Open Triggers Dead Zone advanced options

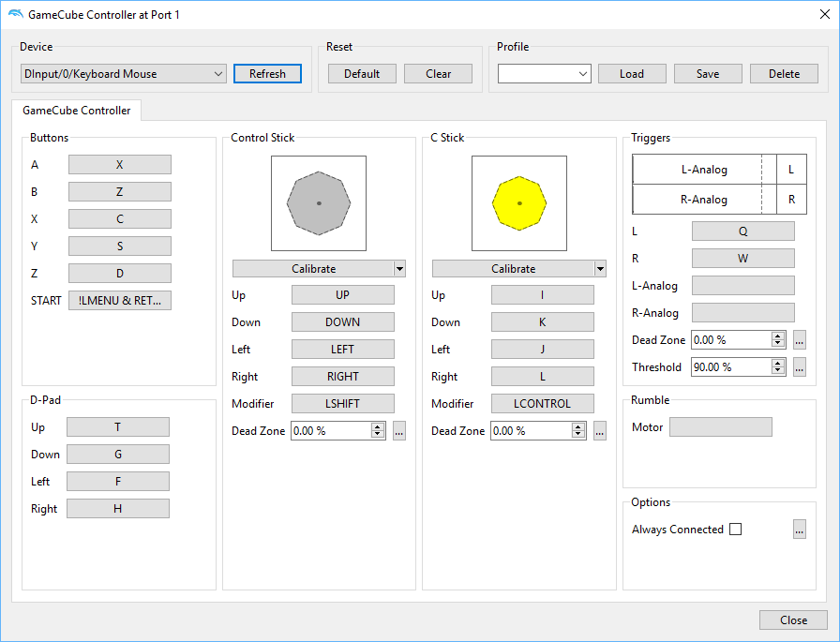[x=800, y=340]
